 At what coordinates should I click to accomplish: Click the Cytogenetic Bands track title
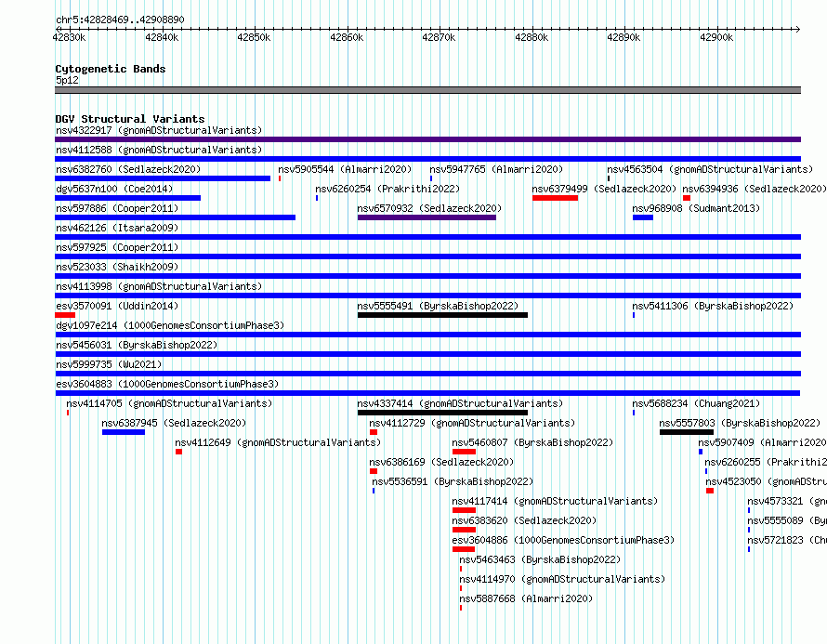[x=111, y=69]
